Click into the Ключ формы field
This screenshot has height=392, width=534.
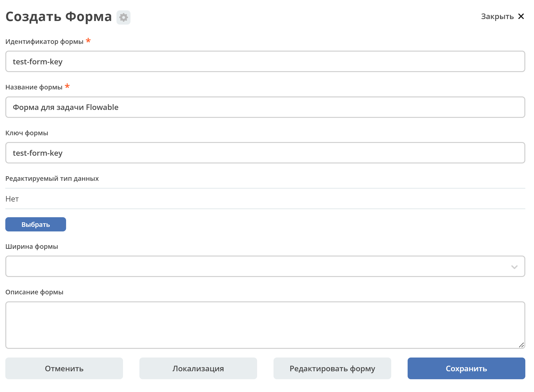coord(265,153)
